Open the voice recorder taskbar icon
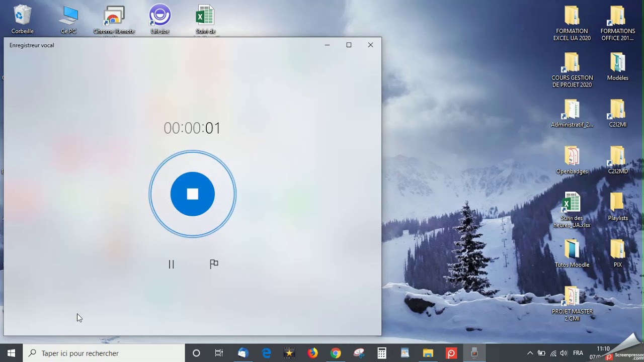The width and height of the screenshot is (644, 362). pos(474,353)
